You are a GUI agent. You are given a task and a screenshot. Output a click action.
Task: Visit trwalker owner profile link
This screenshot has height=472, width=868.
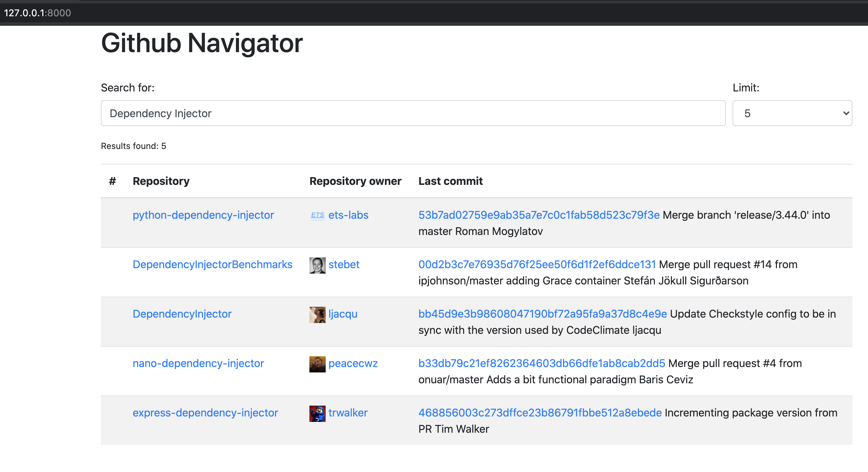click(348, 413)
